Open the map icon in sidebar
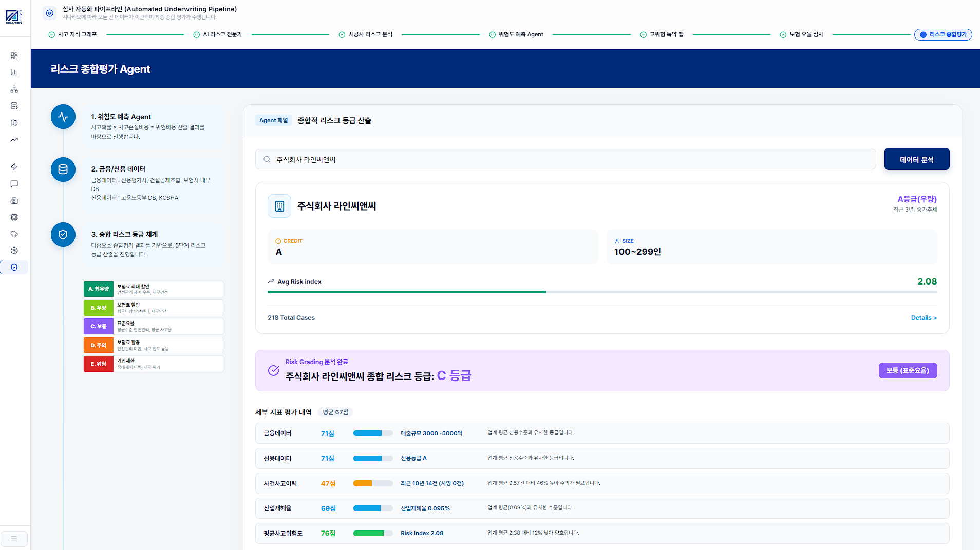 (x=14, y=123)
